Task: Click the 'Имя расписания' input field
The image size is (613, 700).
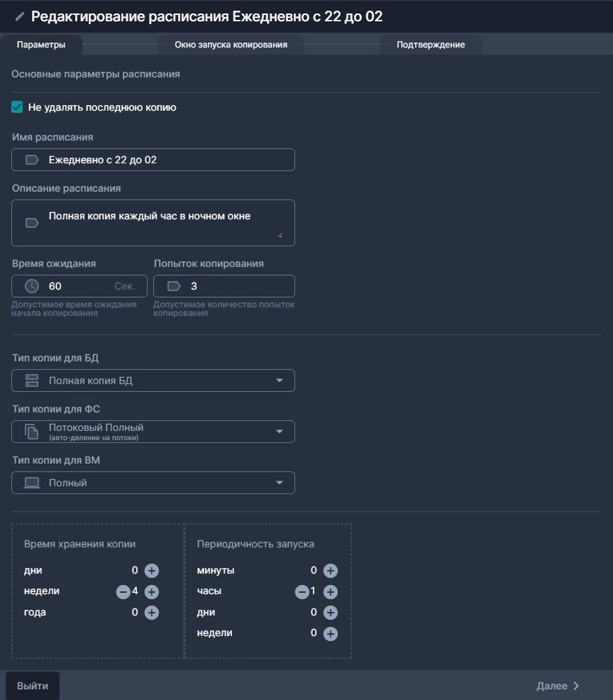Action: click(153, 160)
